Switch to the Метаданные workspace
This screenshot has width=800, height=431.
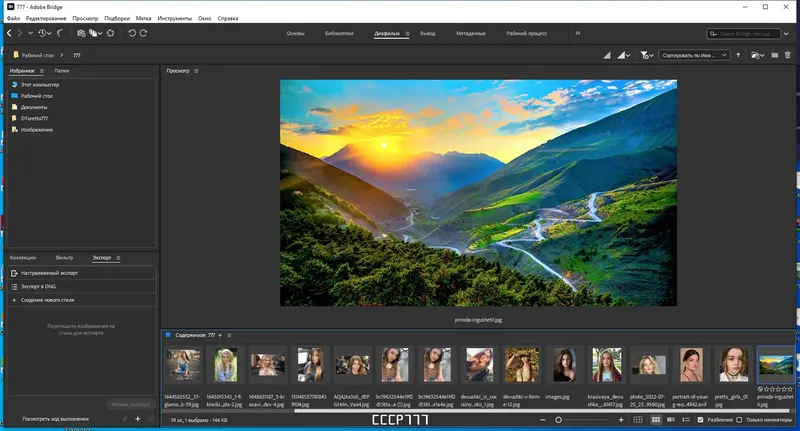pyautogui.click(x=470, y=33)
